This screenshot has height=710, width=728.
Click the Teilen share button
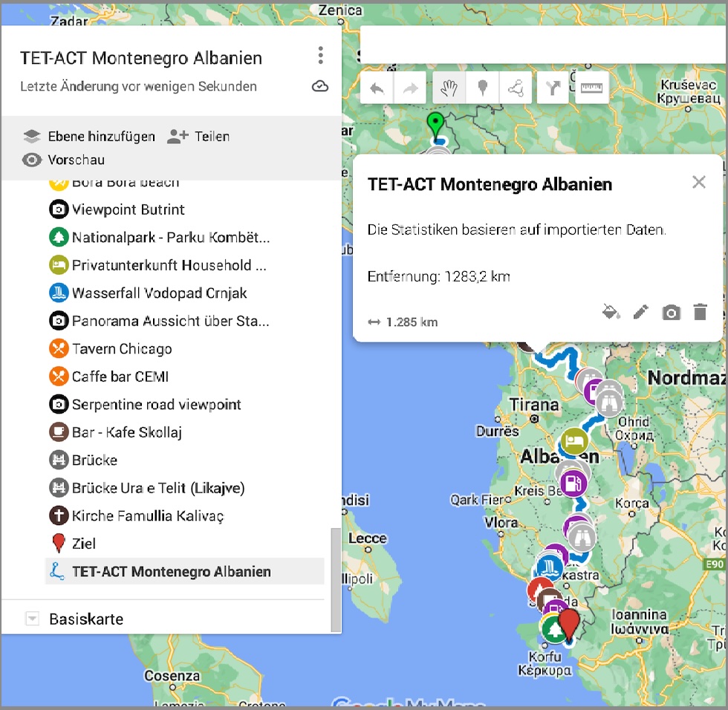click(198, 137)
